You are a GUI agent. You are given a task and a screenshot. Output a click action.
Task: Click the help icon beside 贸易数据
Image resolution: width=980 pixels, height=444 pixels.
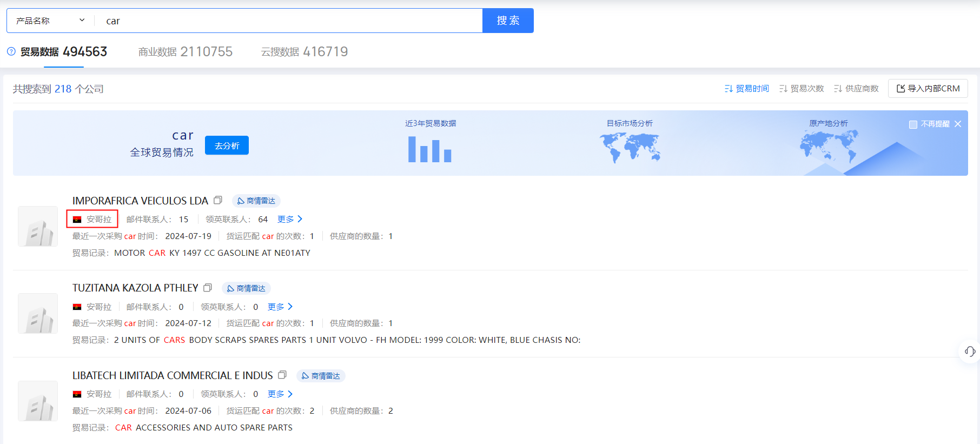[x=11, y=51]
